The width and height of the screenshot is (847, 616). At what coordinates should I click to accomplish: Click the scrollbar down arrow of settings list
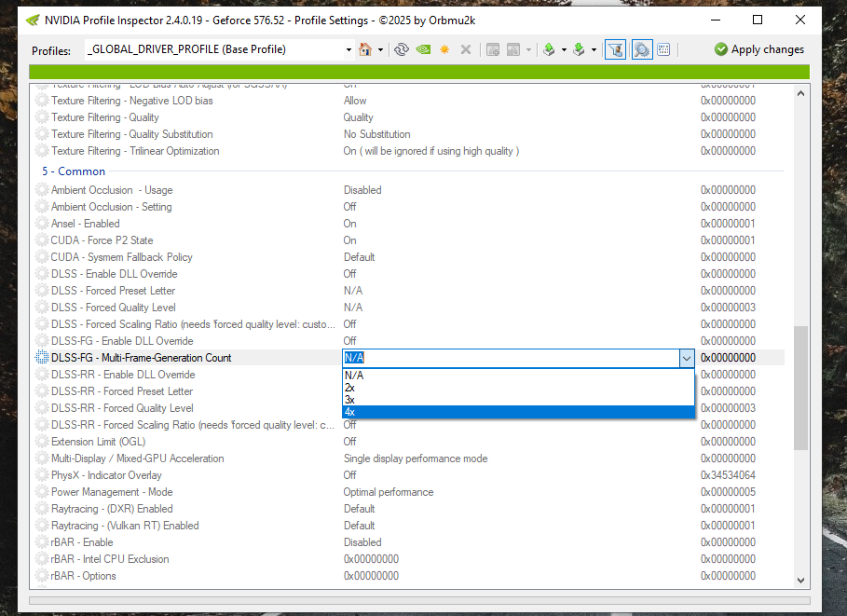coord(801,581)
